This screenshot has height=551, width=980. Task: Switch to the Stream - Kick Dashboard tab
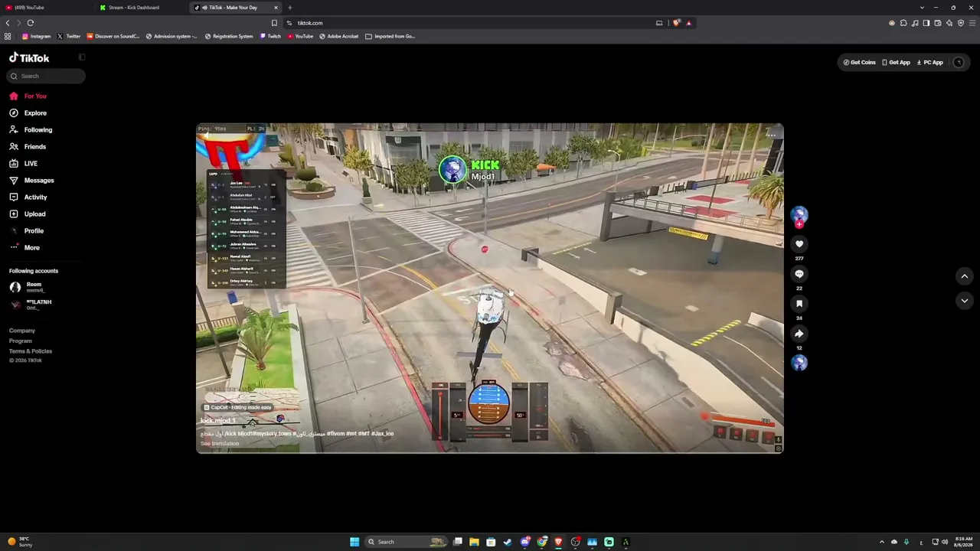[x=142, y=8]
